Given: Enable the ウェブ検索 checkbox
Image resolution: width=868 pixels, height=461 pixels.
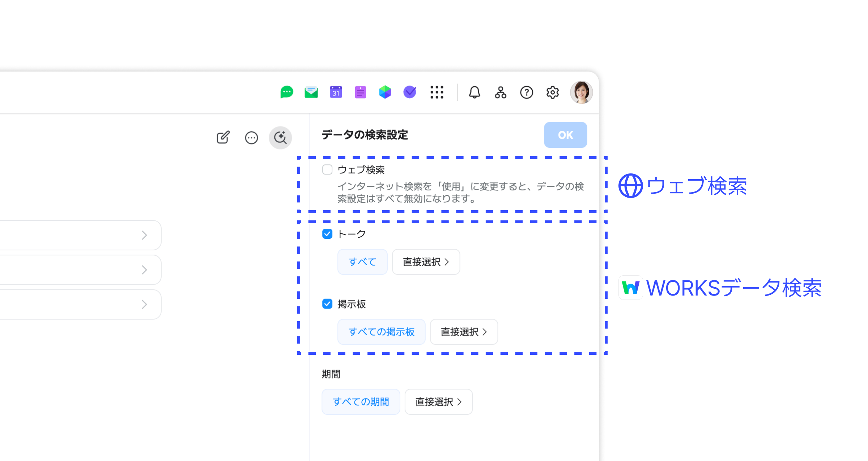Looking at the screenshot, I should 327,170.
